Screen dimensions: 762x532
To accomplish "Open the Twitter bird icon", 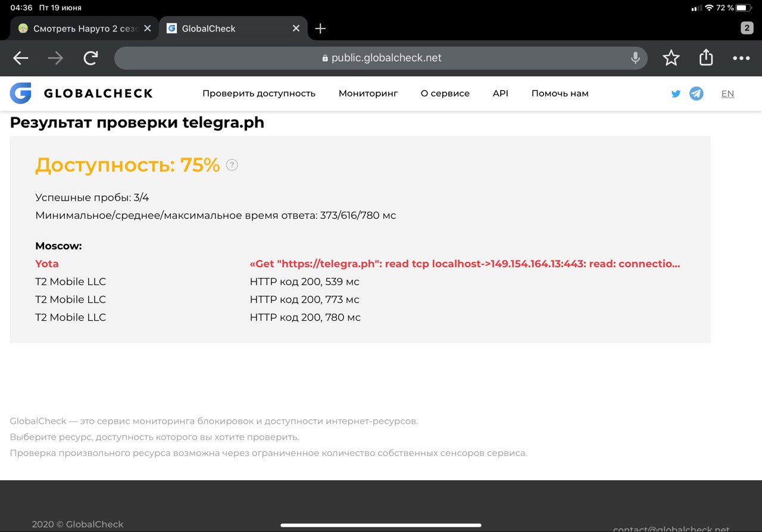I will pyautogui.click(x=676, y=93).
